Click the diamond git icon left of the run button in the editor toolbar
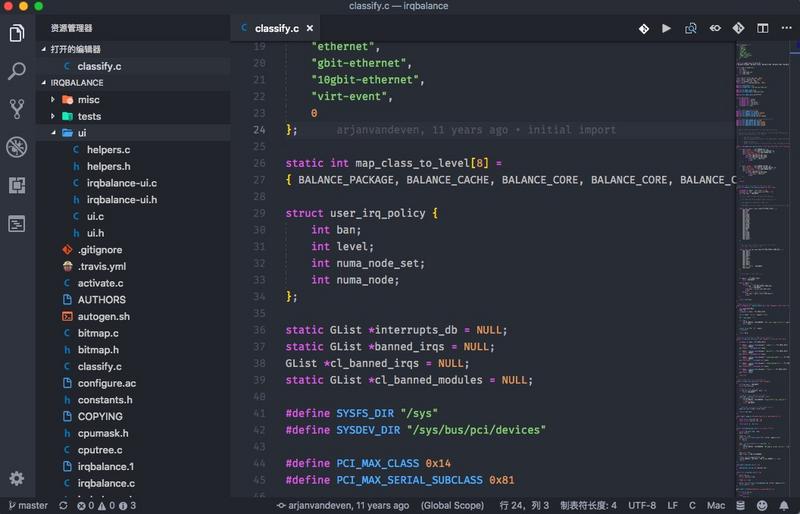The image size is (800, 514). coord(644,29)
